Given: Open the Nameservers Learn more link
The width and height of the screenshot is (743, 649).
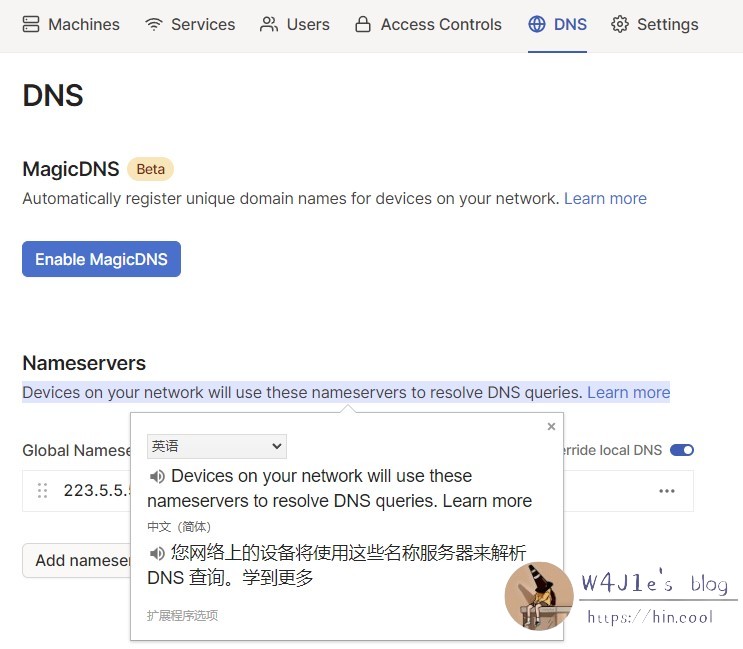Looking at the screenshot, I should point(628,392).
